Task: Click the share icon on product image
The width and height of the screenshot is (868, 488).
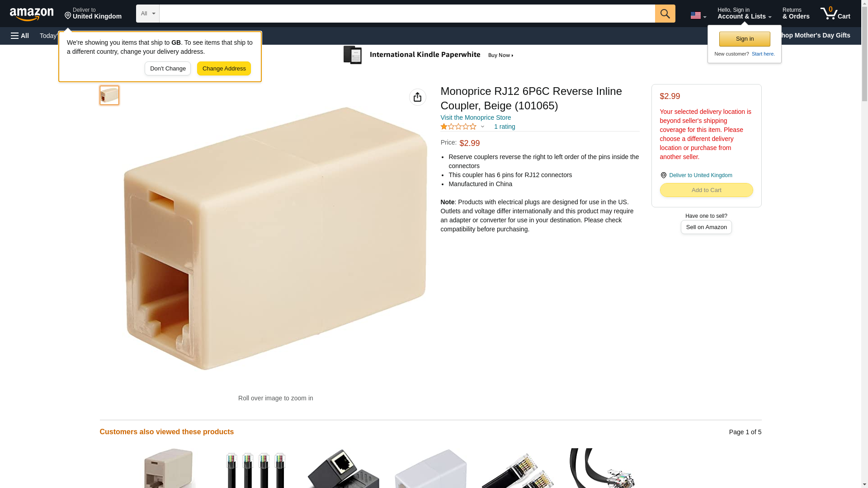Action: [417, 97]
